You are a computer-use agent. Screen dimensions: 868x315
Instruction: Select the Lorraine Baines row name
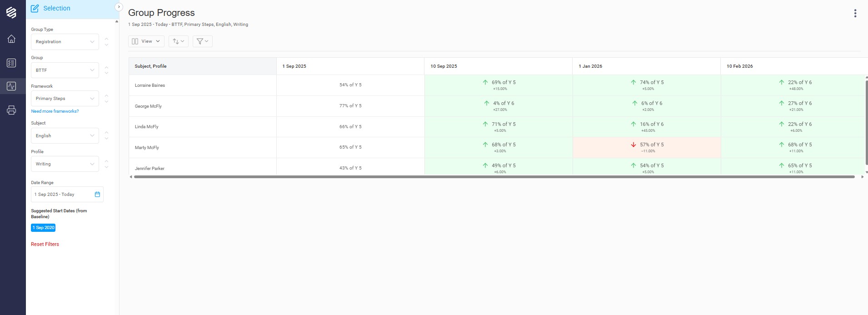(150, 85)
